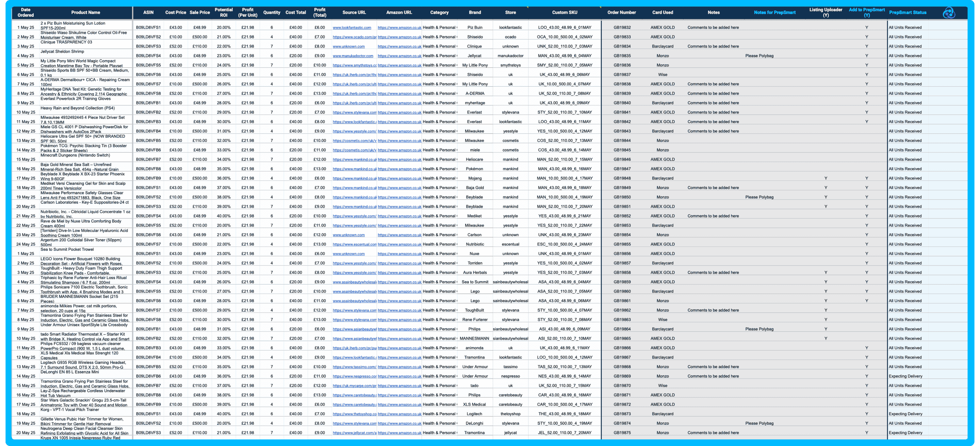Click the Notes for PrepSmart header

click(x=775, y=12)
